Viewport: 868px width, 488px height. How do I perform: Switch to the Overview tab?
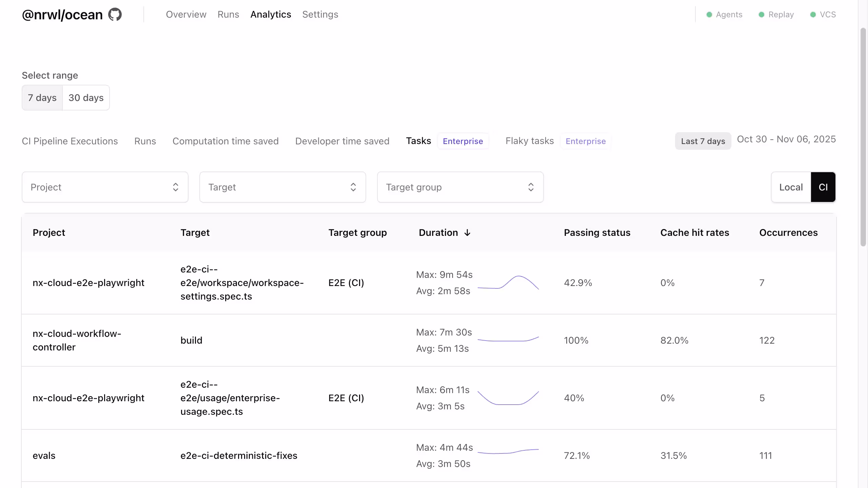pos(186,14)
